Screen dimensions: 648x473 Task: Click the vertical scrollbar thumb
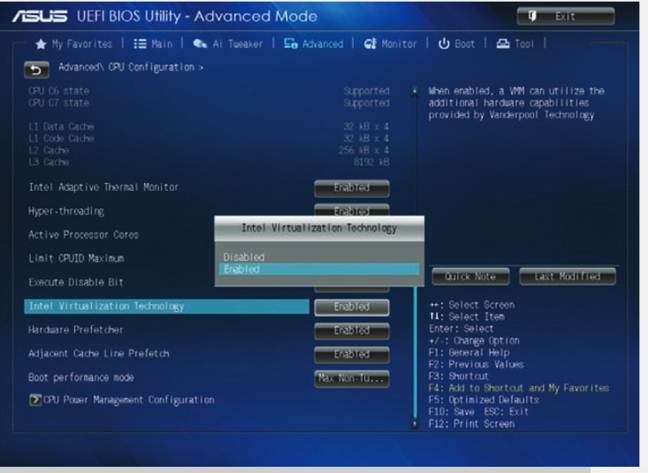pos(415,352)
